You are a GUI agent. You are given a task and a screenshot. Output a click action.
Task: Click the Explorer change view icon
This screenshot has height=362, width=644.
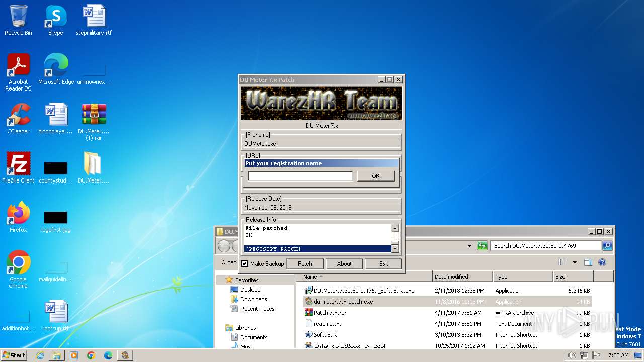[x=562, y=262]
